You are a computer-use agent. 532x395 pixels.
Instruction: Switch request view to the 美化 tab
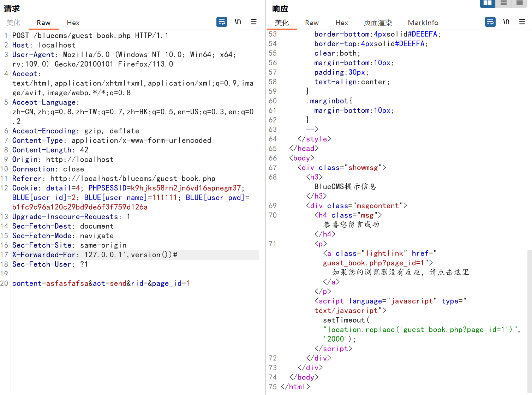(x=13, y=23)
